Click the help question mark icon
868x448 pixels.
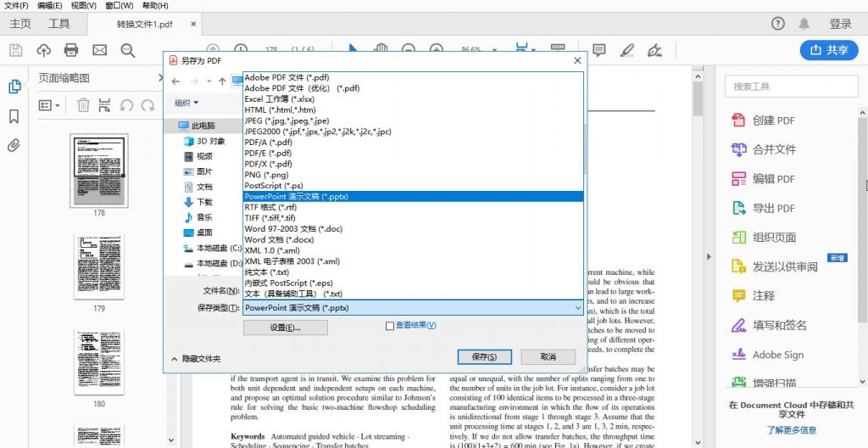[778, 23]
